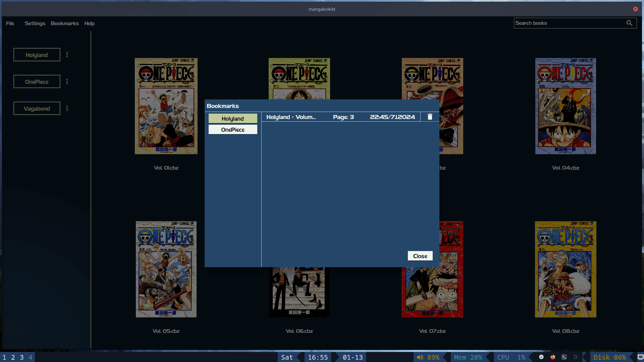644x362 pixels.
Task: Open the Settings menu
Action: 35,23
